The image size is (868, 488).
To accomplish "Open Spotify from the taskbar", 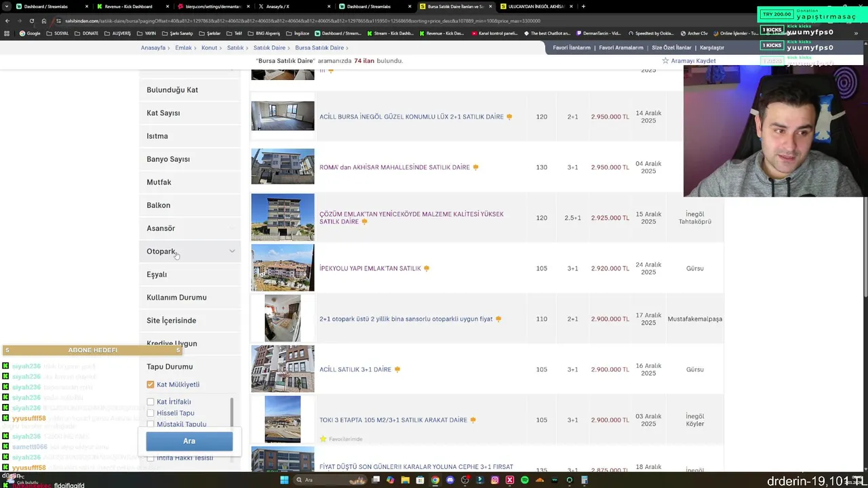I will (524, 480).
